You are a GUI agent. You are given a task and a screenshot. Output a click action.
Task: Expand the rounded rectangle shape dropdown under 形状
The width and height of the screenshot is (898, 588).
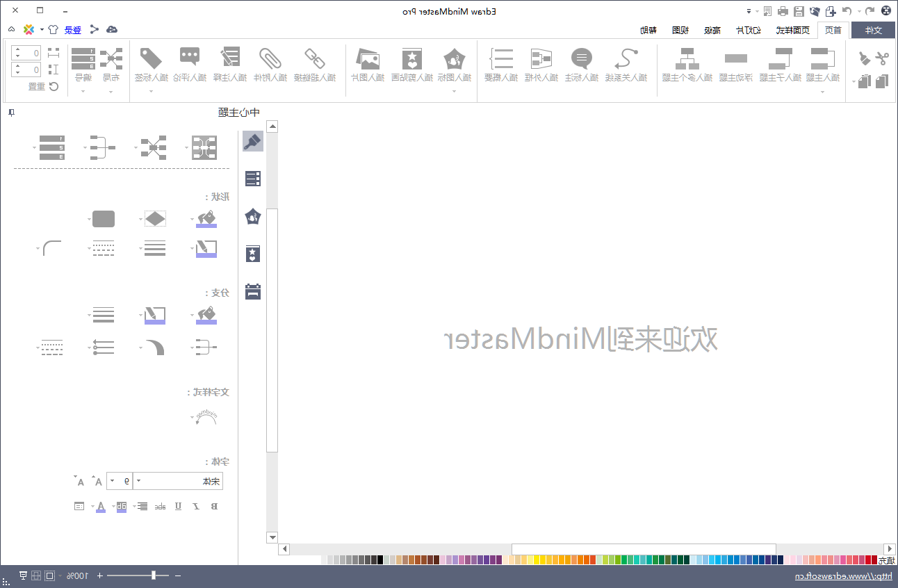click(89, 219)
